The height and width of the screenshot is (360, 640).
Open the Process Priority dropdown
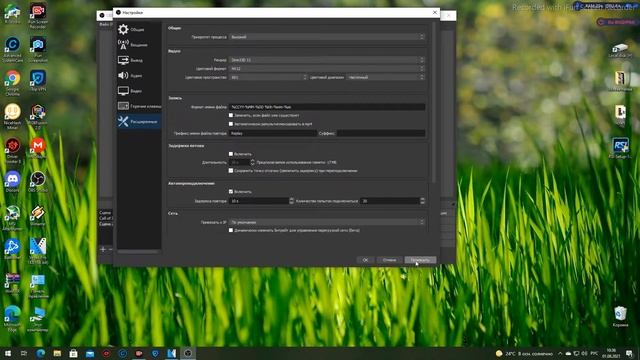(327, 37)
